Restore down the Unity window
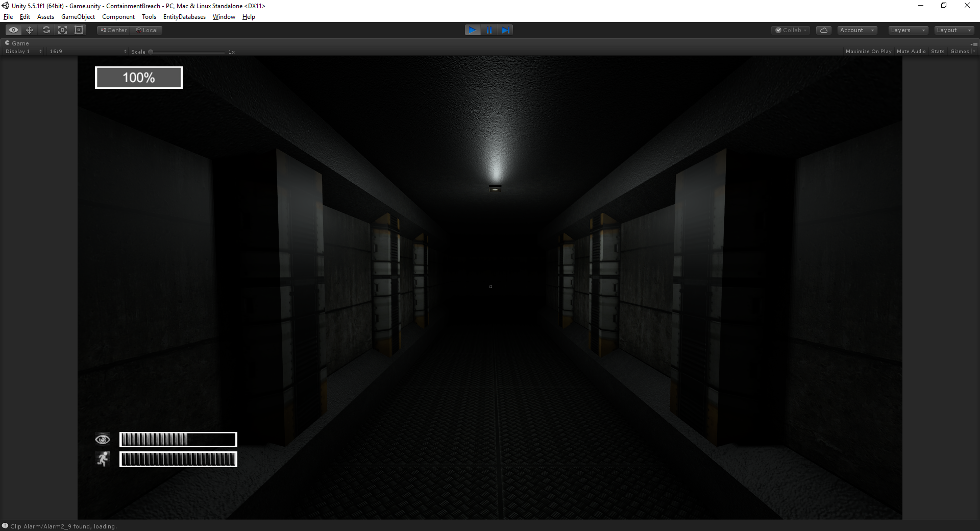 (x=944, y=6)
